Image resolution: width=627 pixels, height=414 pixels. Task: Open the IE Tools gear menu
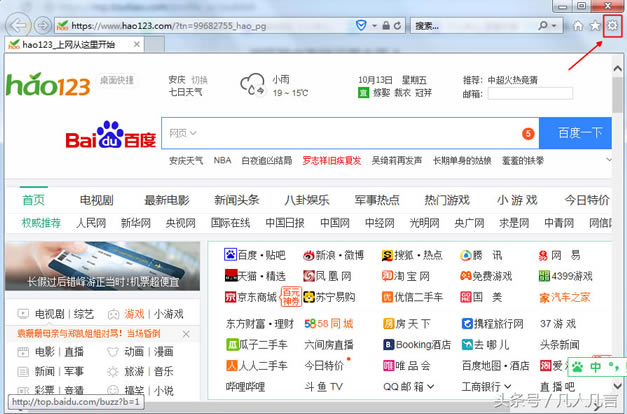tap(613, 24)
